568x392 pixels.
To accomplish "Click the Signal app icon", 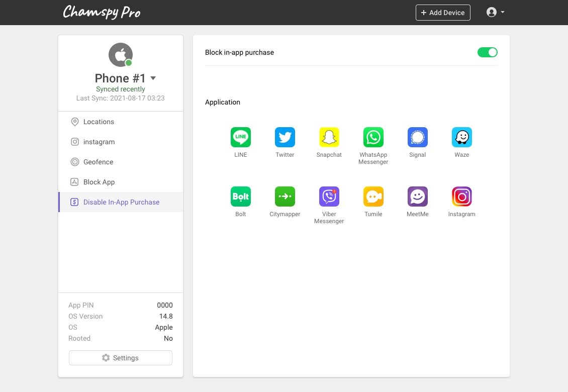I will [417, 137].
